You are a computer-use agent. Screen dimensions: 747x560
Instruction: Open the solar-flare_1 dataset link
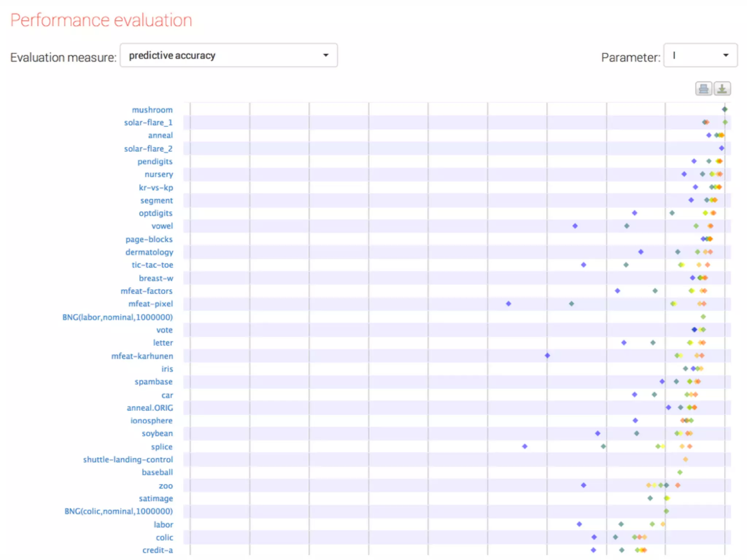point(148,122)
